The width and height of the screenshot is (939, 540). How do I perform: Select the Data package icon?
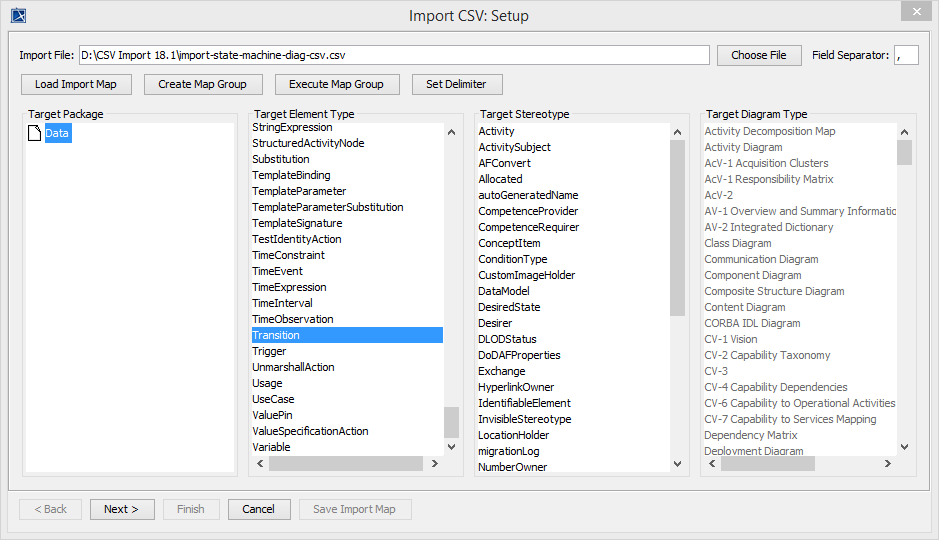tap(34, 133)
